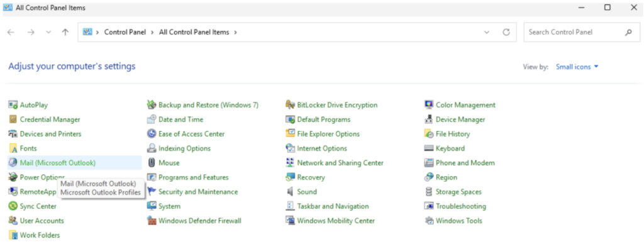644x247 pixels.
Task: Click the Security and Maintenance flag icon
Action: coord(152,192)
